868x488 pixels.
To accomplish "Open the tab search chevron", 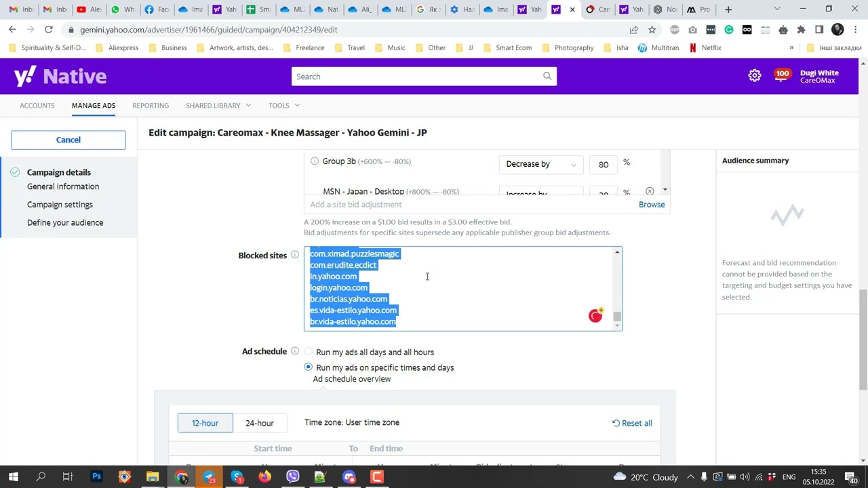I will point(777,9).
